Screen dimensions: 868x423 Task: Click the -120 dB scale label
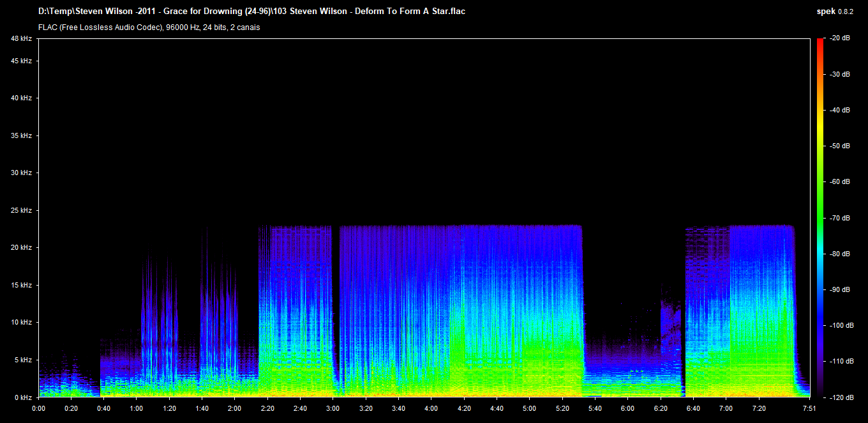coord(839,397)
